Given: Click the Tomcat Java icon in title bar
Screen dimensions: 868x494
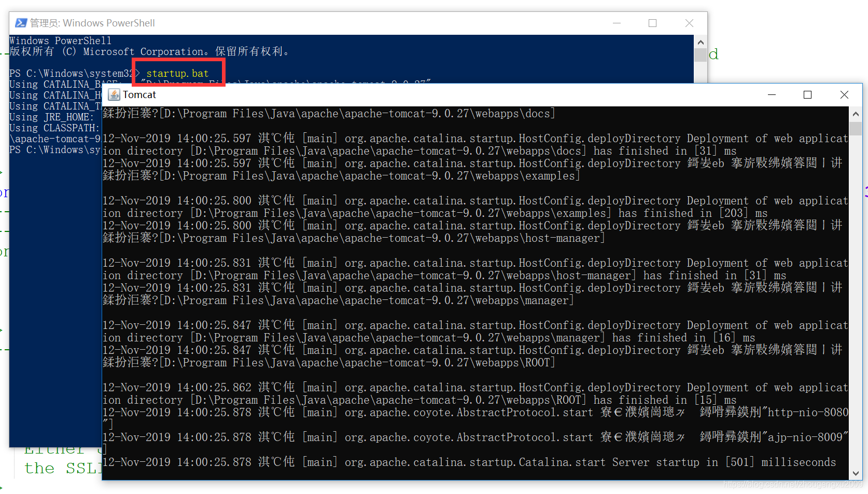Looking at the screenshot, I should [114, 94].
